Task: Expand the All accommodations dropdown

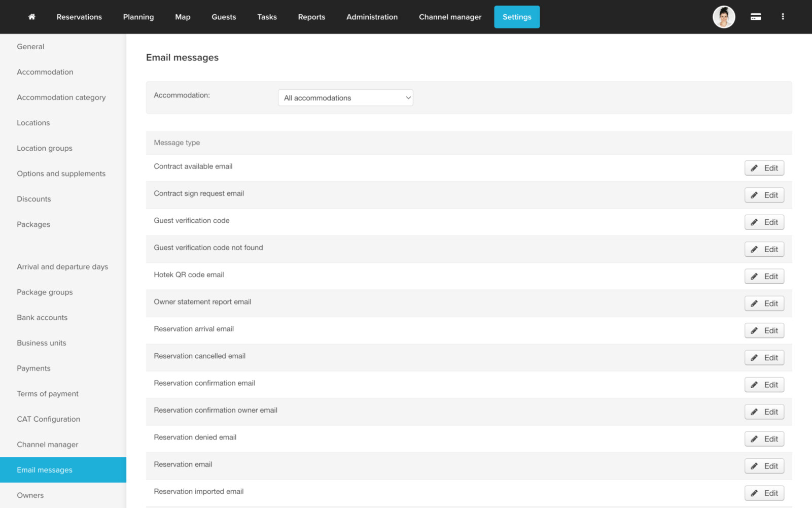Action: 345,98
